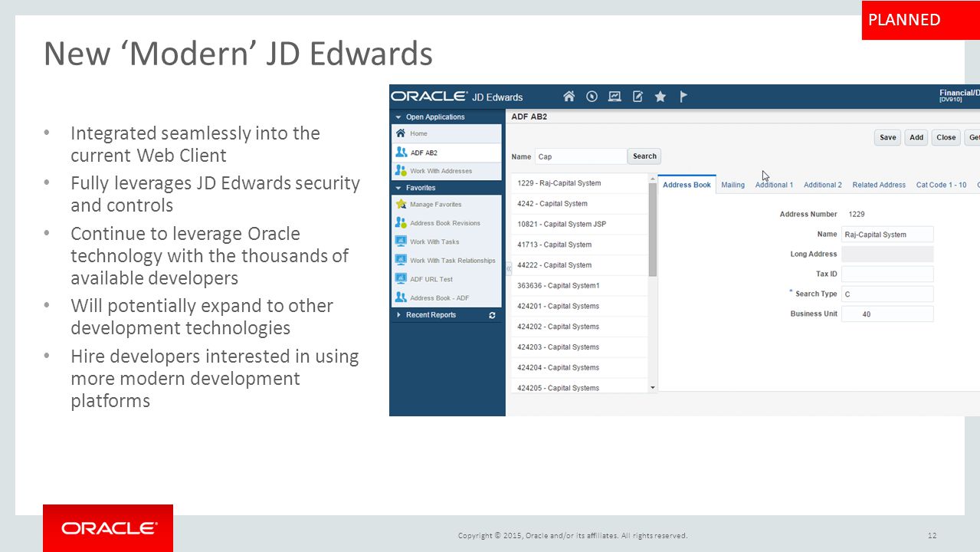This screenshot has height=552, width=980.
Task: Click the Search button
Action: [x=644, y=156]
